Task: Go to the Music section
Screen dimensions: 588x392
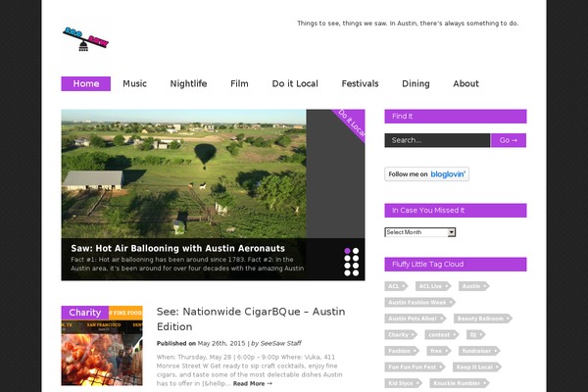Action: click(134, 83)
